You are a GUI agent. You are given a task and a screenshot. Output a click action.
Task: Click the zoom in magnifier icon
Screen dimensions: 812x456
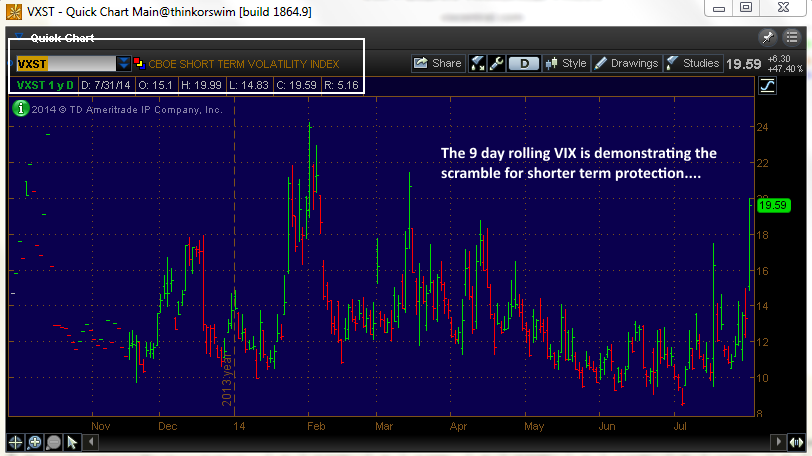(34, 441)
